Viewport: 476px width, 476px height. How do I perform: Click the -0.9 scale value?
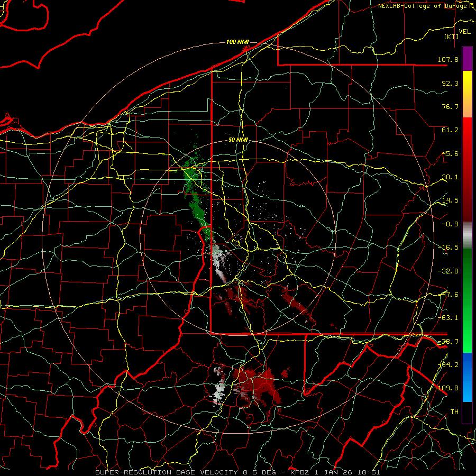(x=450, y=224)
